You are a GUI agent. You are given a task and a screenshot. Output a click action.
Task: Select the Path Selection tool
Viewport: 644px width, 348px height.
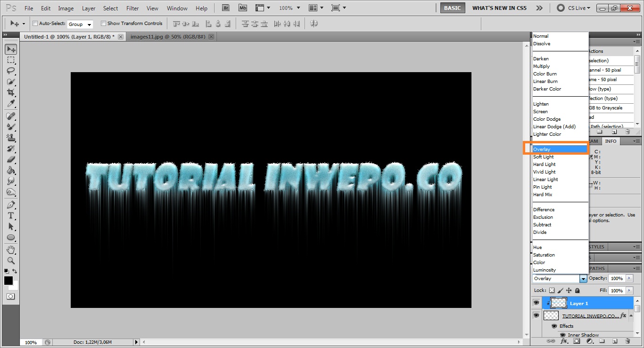point(11,227)
